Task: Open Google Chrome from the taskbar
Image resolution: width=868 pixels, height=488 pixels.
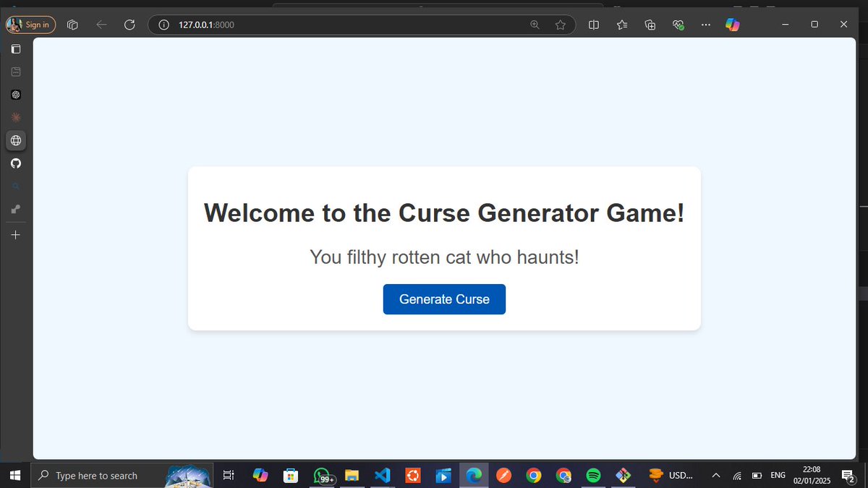Action: pos(534,476)
